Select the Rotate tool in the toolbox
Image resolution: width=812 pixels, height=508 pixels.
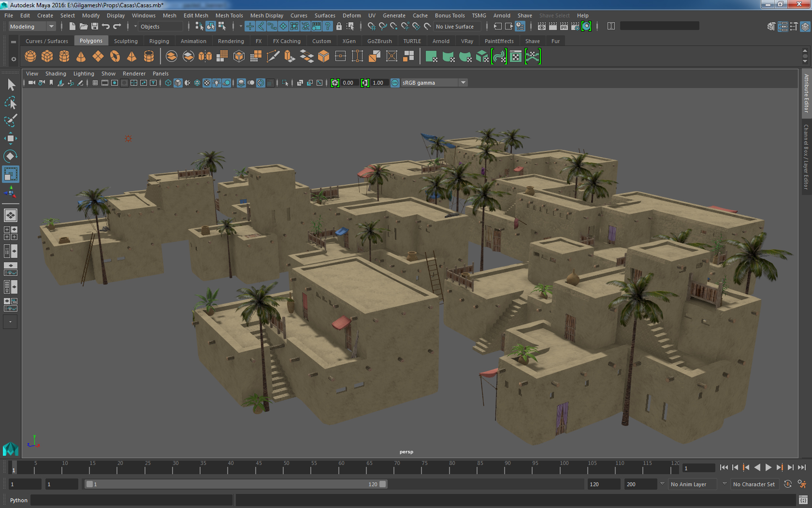tap(10, 156)
